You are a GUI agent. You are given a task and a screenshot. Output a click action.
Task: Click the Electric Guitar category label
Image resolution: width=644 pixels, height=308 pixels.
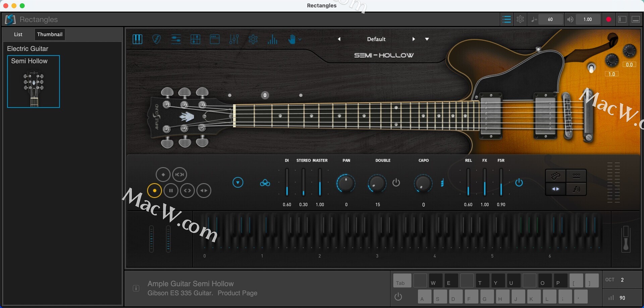28,49
